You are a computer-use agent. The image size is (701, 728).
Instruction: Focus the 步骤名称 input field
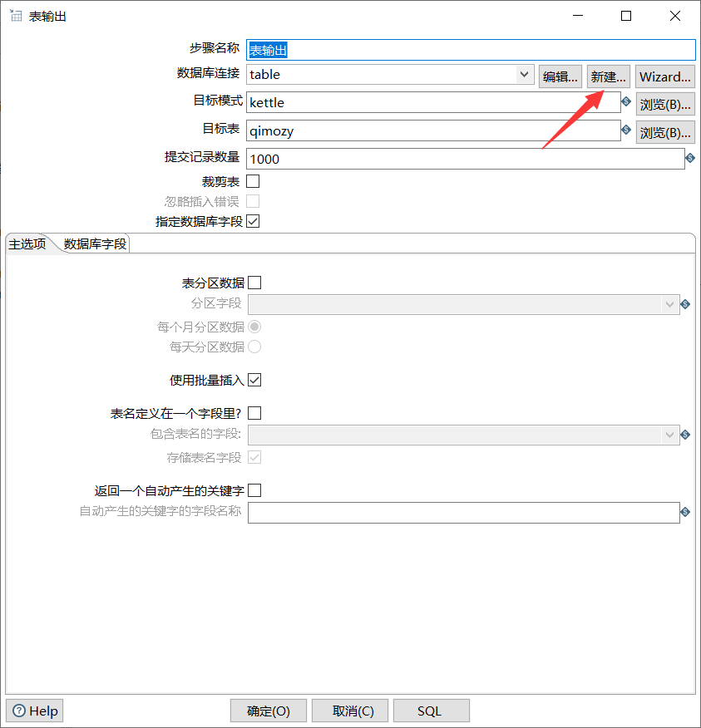471,50
